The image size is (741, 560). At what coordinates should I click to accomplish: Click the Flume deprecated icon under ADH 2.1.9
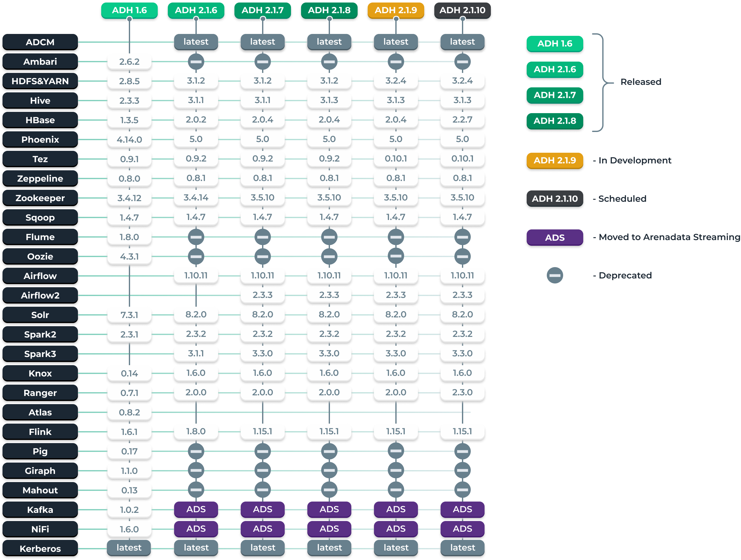396,237
